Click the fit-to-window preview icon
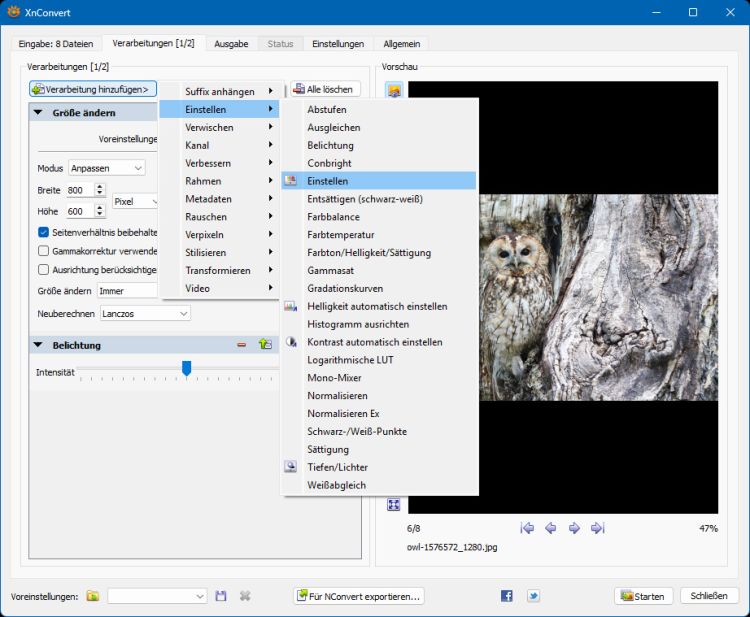750x617 pixels. point(393,505)
